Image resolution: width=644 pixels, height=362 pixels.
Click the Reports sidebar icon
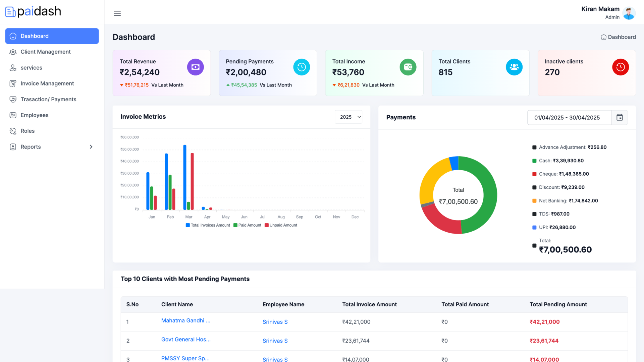[x=13, y=147]
